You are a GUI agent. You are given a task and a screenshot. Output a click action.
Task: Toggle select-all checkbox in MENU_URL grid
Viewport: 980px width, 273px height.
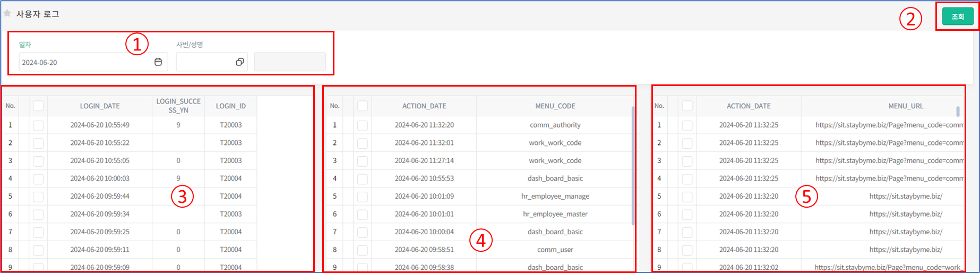(x=687, y=106)
